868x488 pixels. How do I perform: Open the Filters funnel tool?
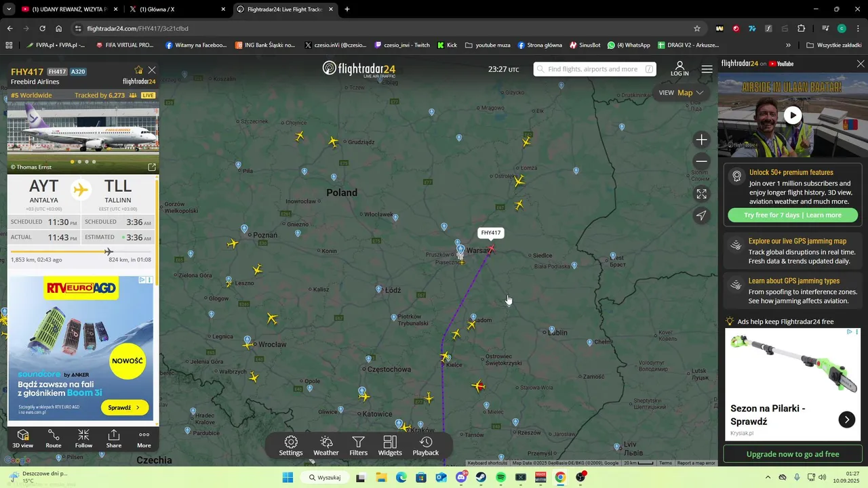click(x=359, y=446)
